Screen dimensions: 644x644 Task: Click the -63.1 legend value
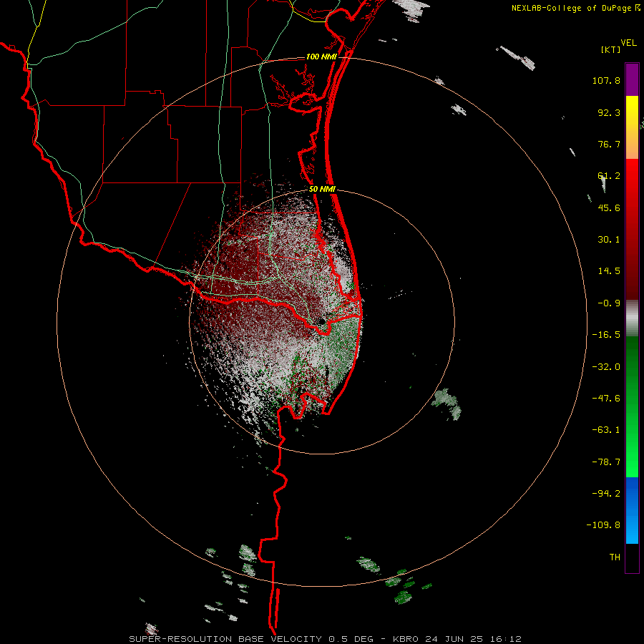[606, 430]
